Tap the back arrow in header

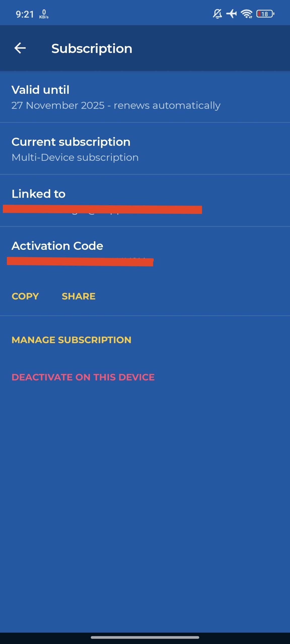20,48
